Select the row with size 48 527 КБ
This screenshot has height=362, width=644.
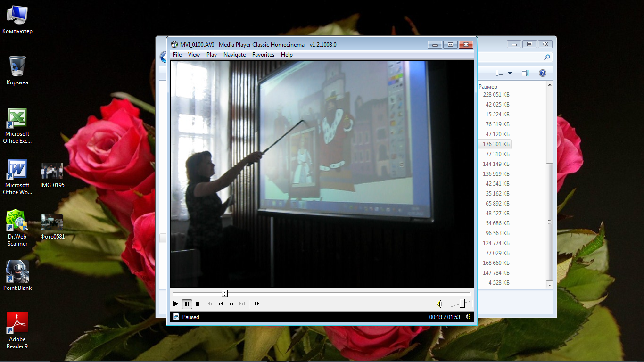(497, 214)
